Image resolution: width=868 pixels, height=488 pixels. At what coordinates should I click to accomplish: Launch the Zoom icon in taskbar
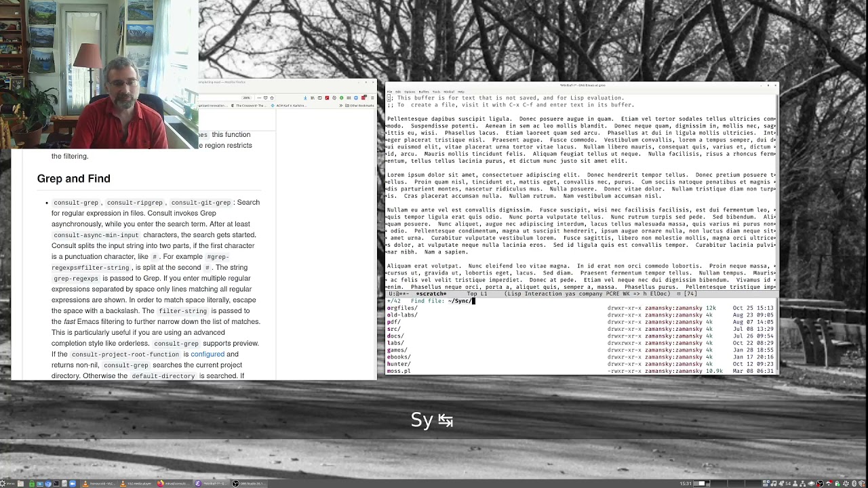73,483
